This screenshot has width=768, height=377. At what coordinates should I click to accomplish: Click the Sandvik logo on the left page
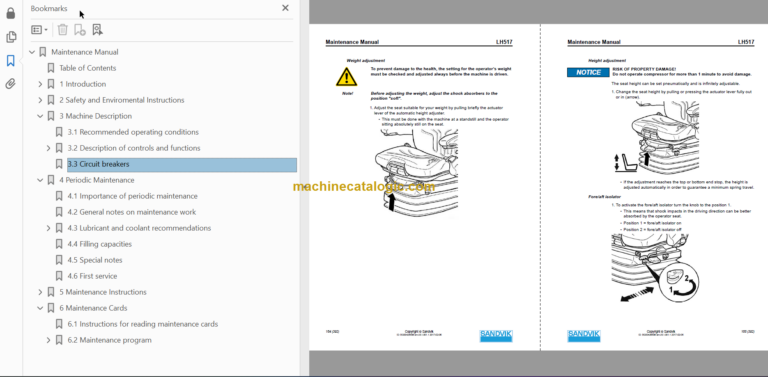coord(496,335)
